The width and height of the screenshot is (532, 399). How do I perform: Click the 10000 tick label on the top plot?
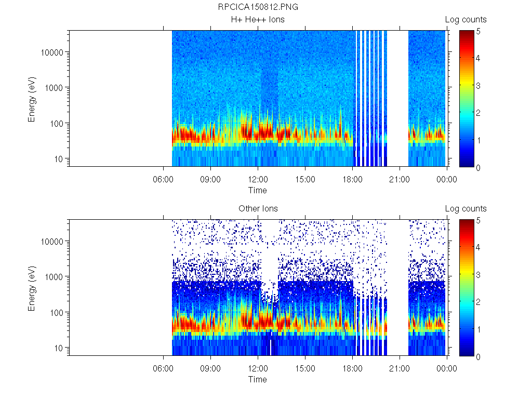(52, 52)
